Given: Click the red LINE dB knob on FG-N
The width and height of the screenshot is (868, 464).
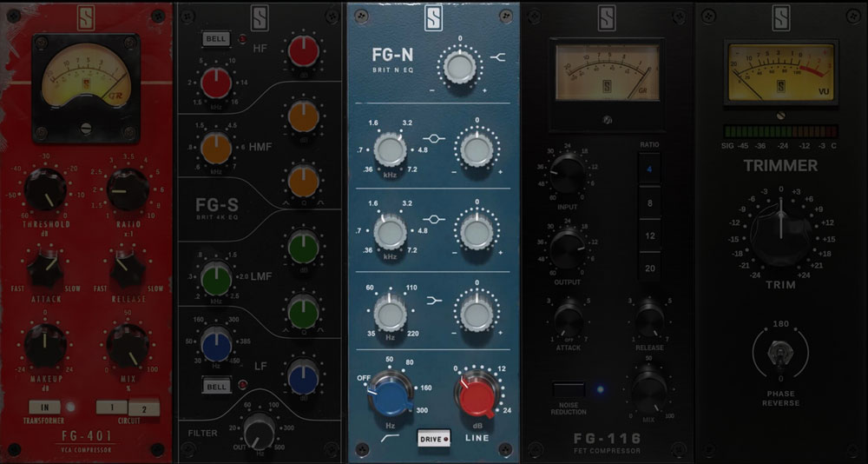Looking at the screenshot, I should 475,396.
